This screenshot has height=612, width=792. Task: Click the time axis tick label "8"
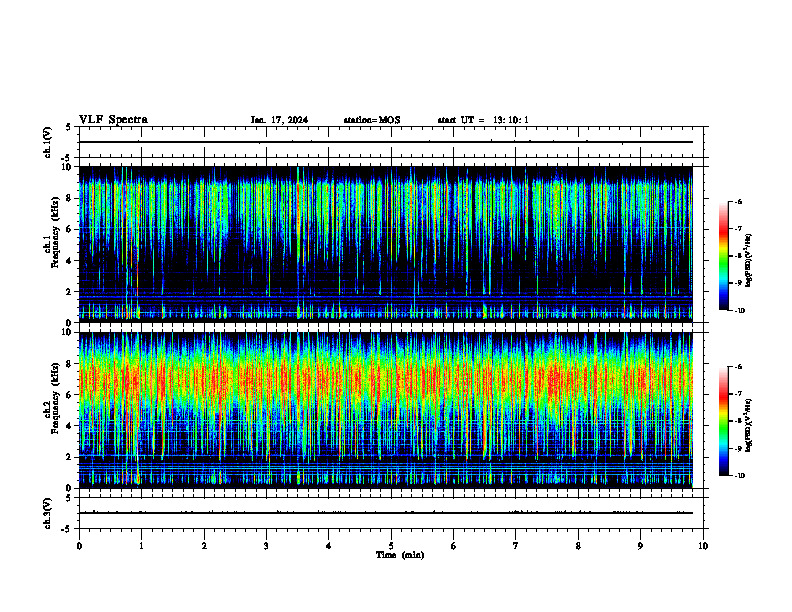point(578,546)
